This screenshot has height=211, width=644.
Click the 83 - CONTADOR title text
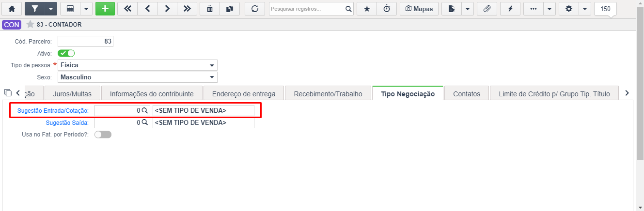coord(59,24)
